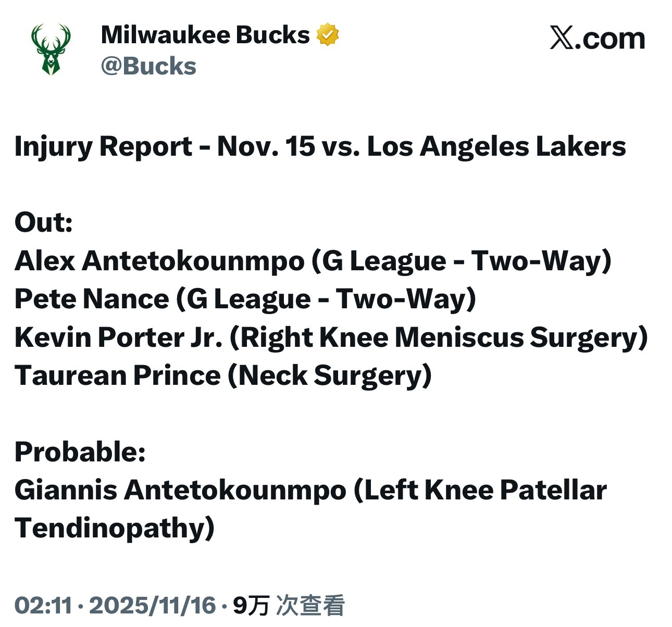
Task: Click the gold verified badge
Action: point(327,35)
